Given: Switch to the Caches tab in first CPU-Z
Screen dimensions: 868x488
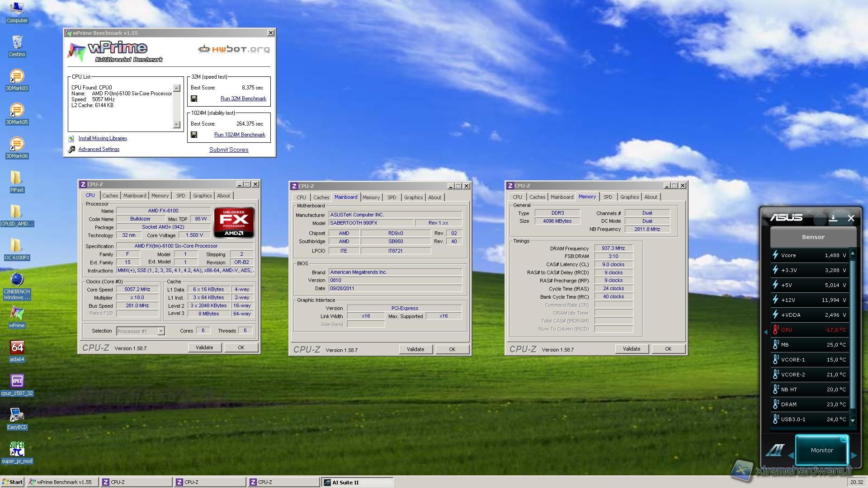Looking at the screenshot, I should tap(110, 196).
